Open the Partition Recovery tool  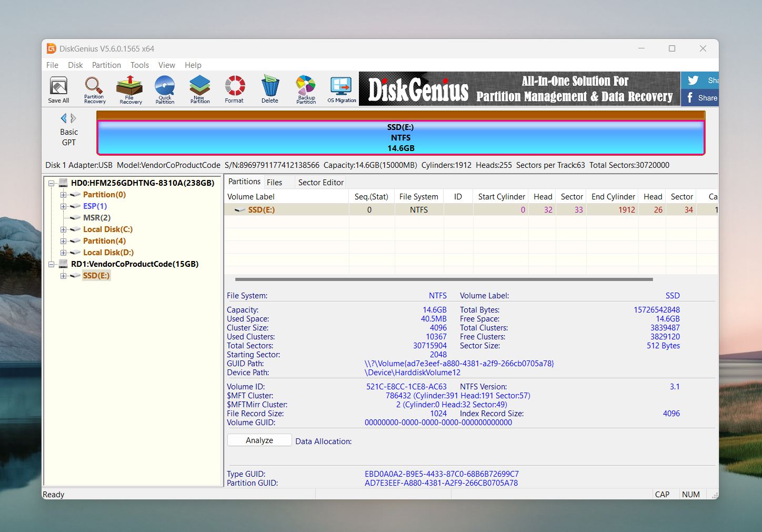click(x=94, y=89)
